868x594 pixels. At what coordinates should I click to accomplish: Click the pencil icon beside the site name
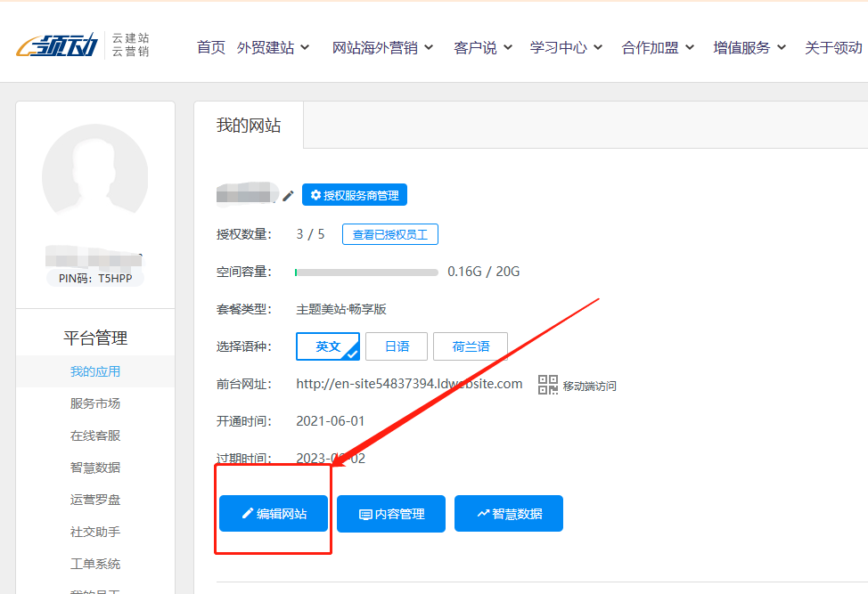[288, 196]
